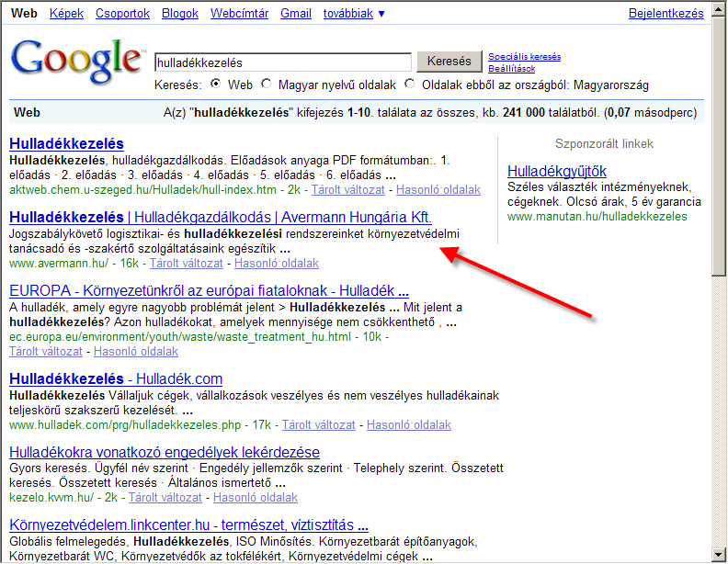Click the Web label in the results bar
728x564 pixels.
27,113
